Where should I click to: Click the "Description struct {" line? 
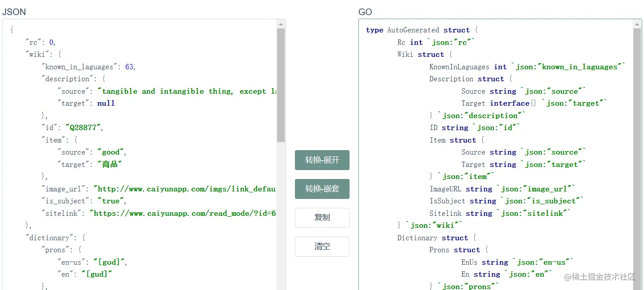(x=471, y=79)
